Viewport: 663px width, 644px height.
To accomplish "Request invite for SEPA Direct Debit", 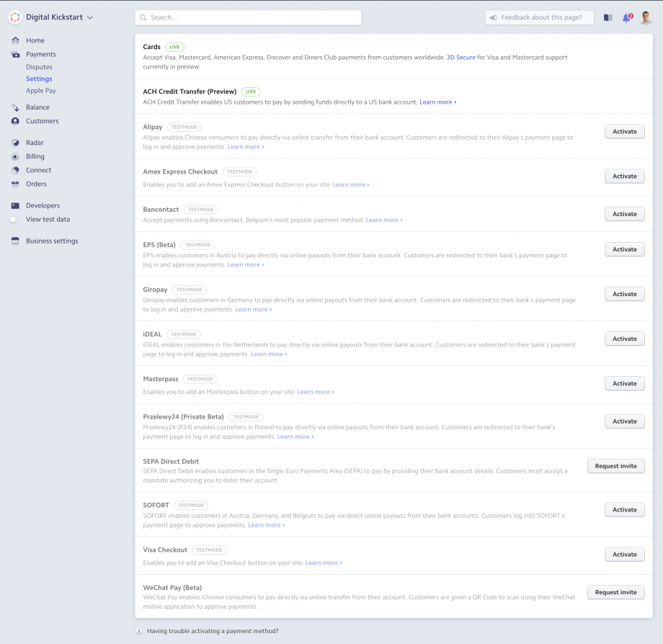I will [615, 466].
